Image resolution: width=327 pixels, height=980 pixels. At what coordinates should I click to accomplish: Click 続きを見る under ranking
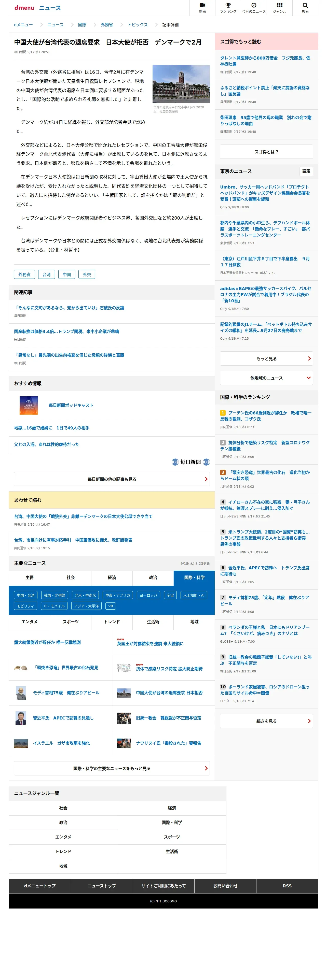266,721
